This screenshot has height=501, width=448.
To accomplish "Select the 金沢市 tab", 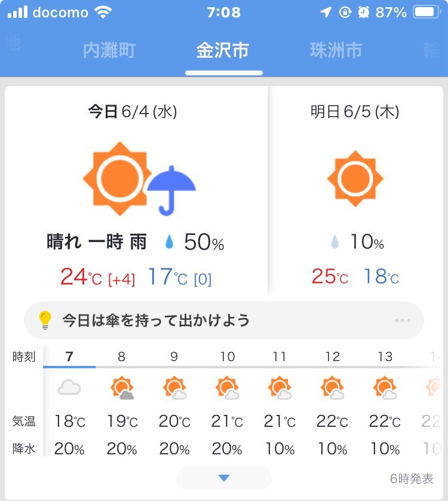I will 223,50.
